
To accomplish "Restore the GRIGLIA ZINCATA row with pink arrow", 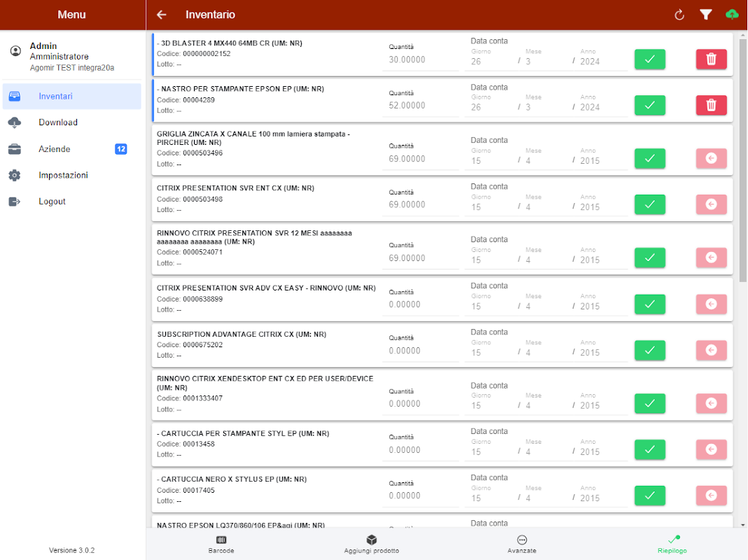I will 711,158.
